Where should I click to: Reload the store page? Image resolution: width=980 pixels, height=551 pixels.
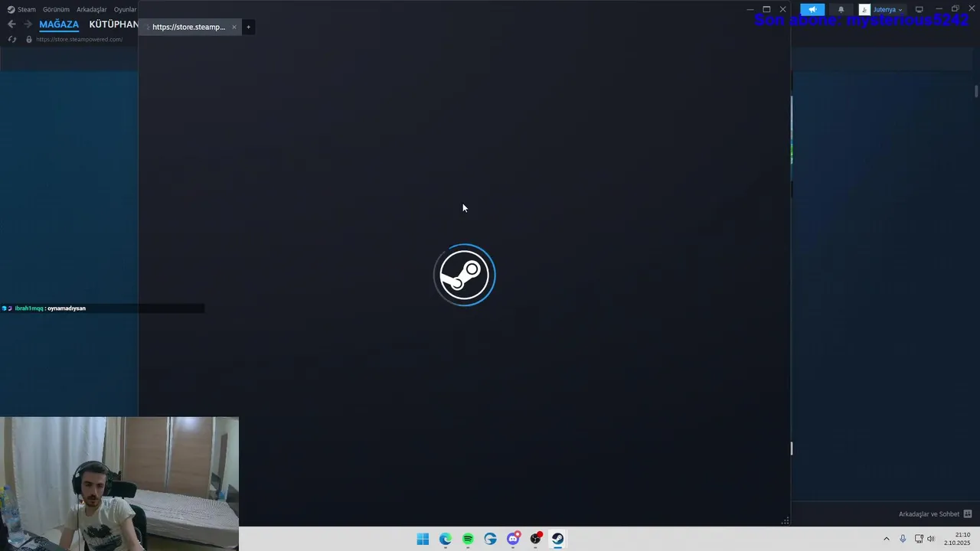point(11,39)
